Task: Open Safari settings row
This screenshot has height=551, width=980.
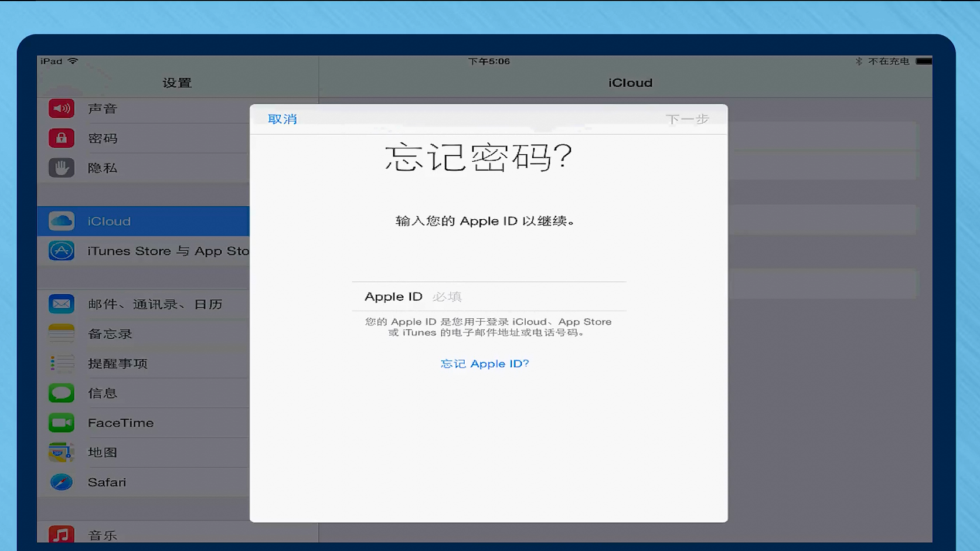Action: pos(144,482)
